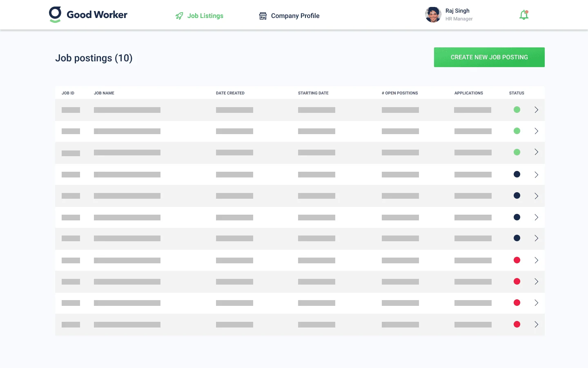Click the green status dot in top row
The height and width of the screenshot is (368, 588).
coord(517,110)
